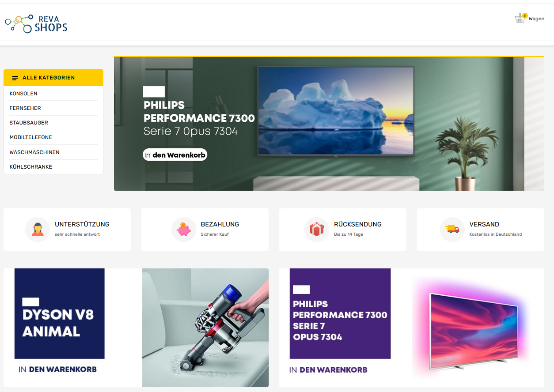Click In den Warenkorb on the hero banner
This screenshot has height=392, width=554.
click(175, 155)
